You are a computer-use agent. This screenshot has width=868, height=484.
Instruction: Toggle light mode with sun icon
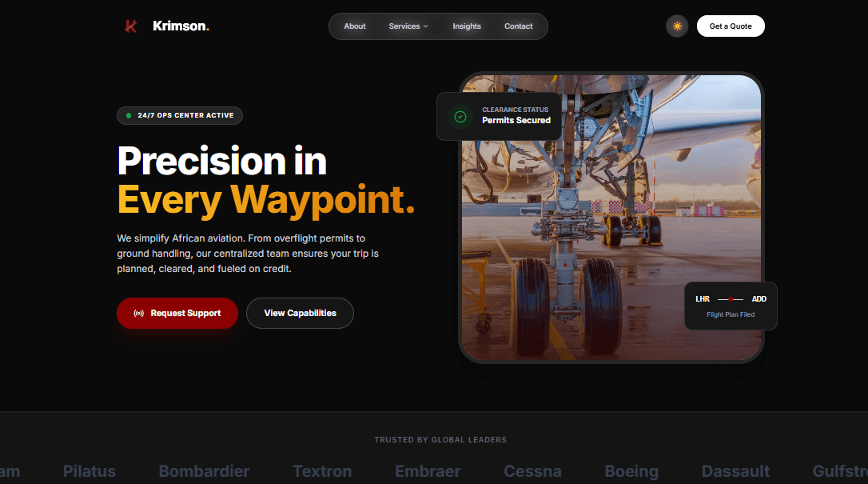pyautogui.click(x=676, y=26)
